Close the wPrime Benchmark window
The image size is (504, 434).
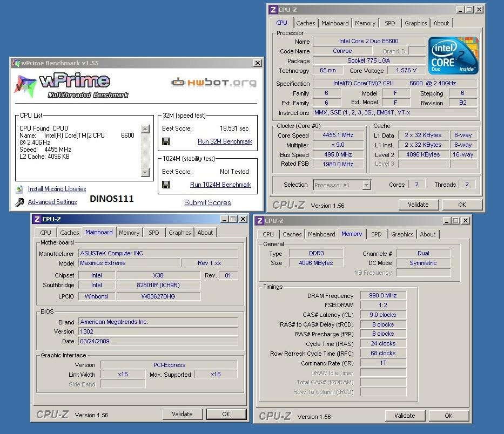click(258, 63)
